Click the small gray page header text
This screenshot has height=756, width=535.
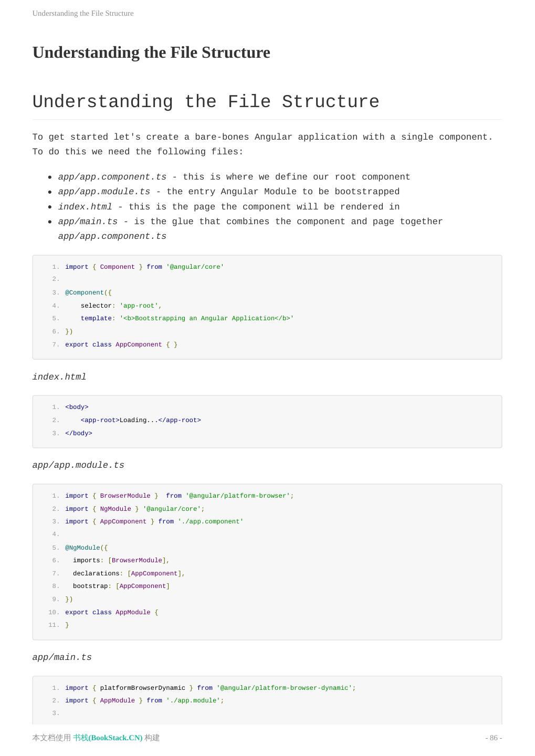tap(83, 13)
